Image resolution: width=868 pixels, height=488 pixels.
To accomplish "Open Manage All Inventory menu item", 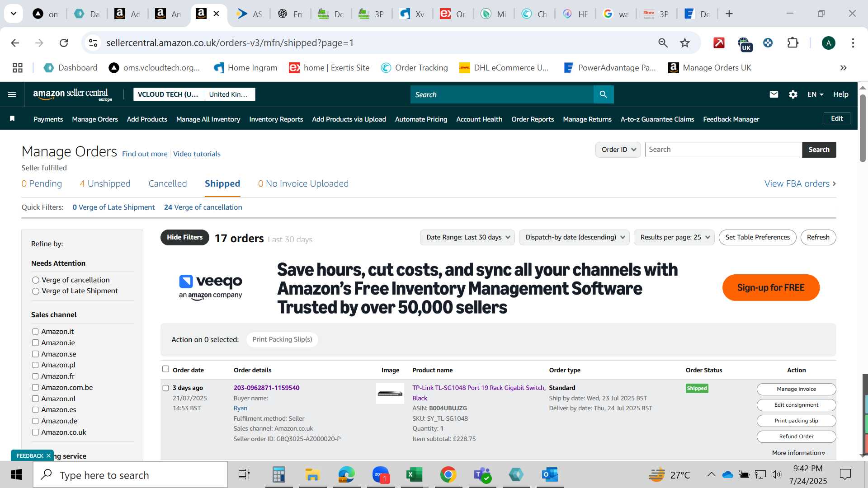I will (x=208, y=119).
